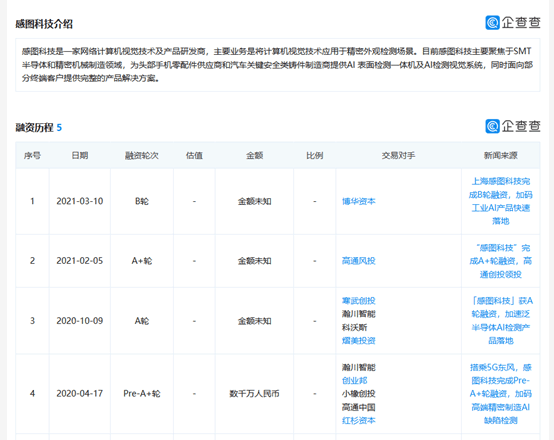Select the date cell 2021-02-05
Image resolution: width=554 pixels, height=440 pixels.
(x=80, y=261)
